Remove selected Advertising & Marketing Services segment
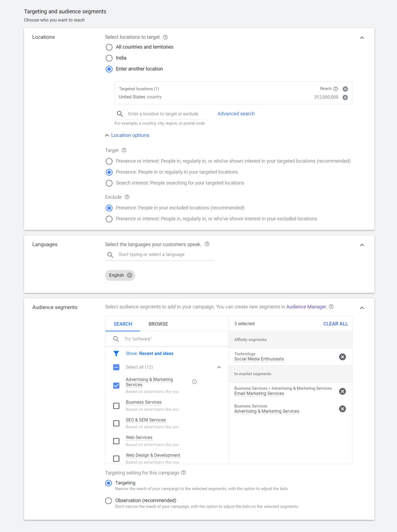The image size is (397, 532). point(342,409)
